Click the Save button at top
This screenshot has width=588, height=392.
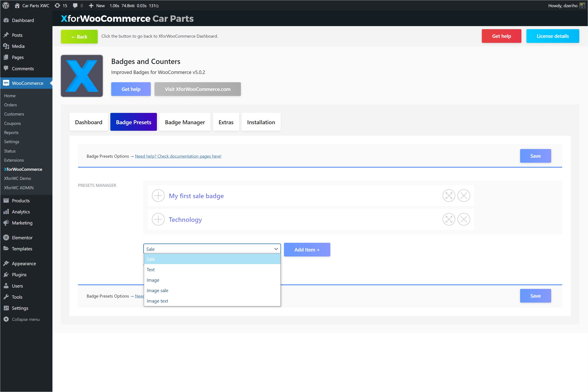536,156
